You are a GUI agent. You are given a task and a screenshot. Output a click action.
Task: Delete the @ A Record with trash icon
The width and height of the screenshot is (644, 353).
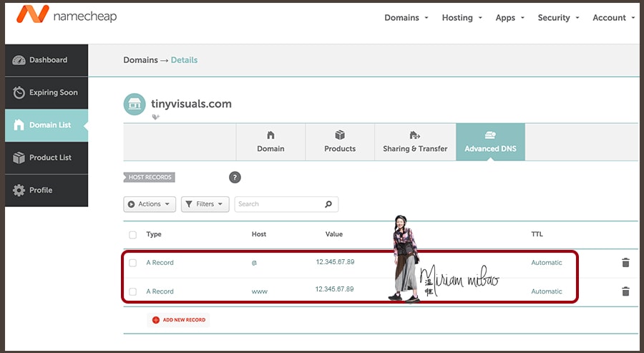point(625,263)
